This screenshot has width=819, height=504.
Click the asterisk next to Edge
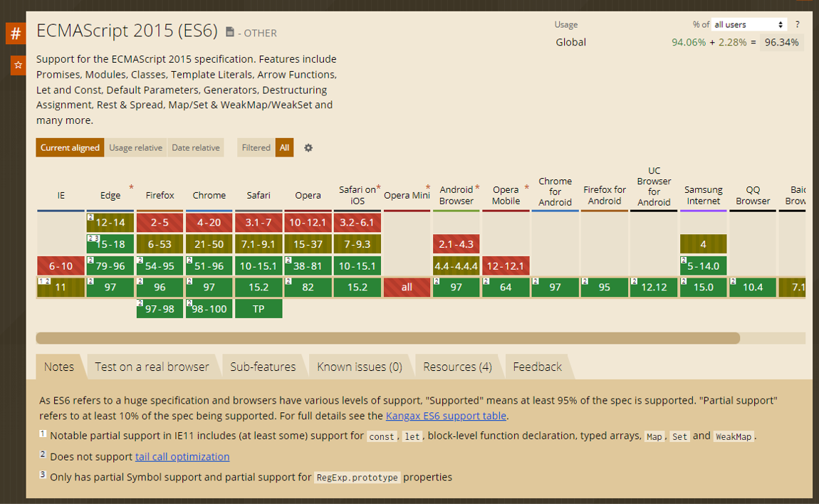click(131, 189)
